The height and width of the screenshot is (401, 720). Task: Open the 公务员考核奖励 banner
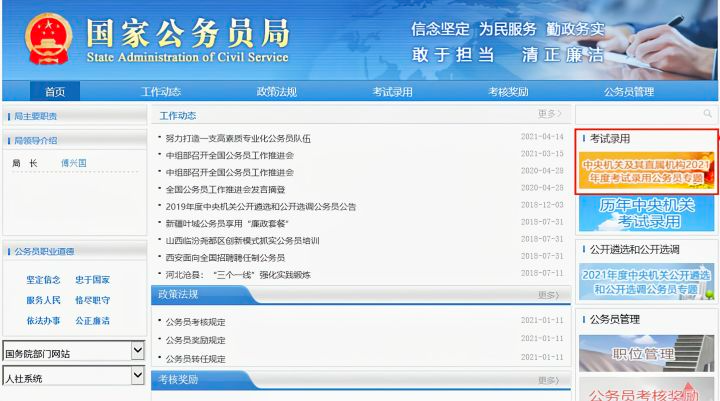pos(647,390)
